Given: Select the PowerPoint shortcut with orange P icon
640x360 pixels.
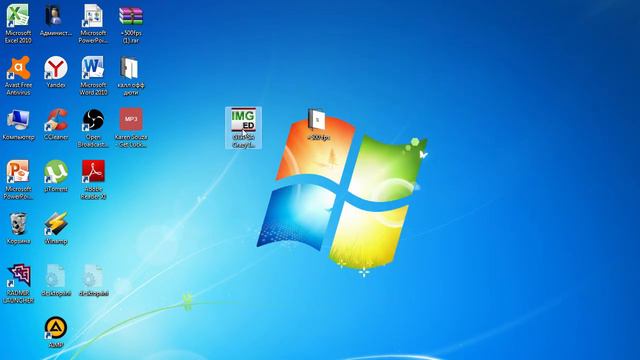Looking at the screenshot, I should (18, 180).
